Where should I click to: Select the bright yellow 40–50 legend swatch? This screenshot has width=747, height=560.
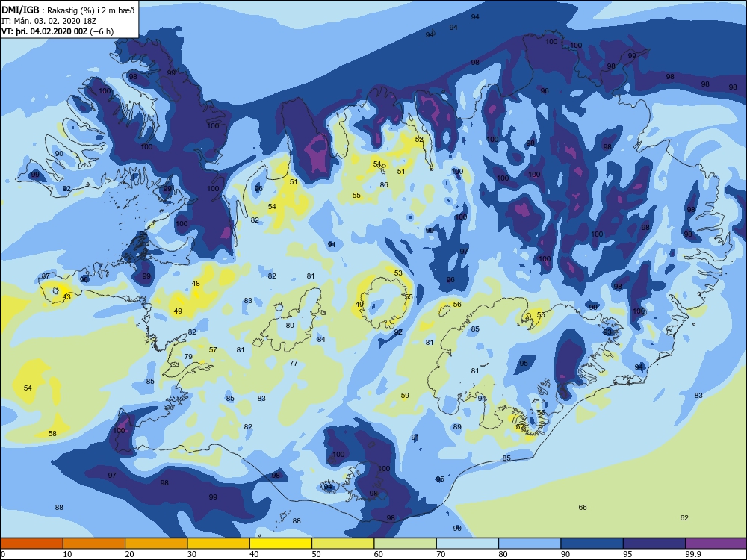click(x=281, y=544)
